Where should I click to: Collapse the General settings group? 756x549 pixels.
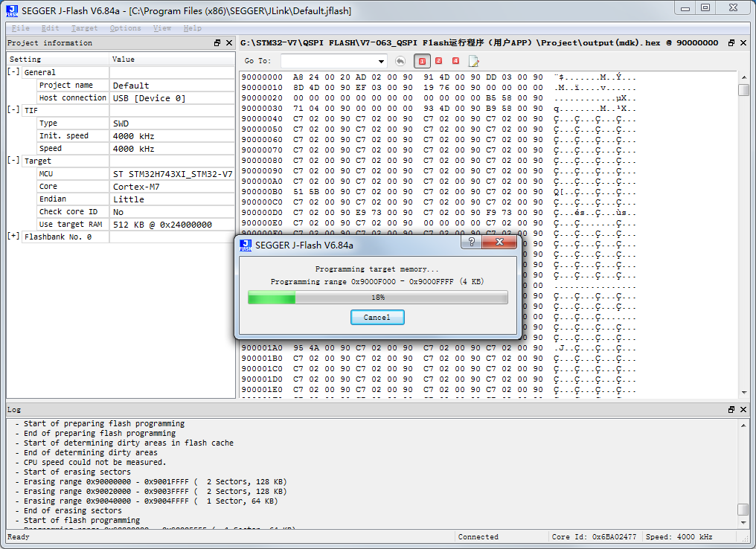point(13,72)
